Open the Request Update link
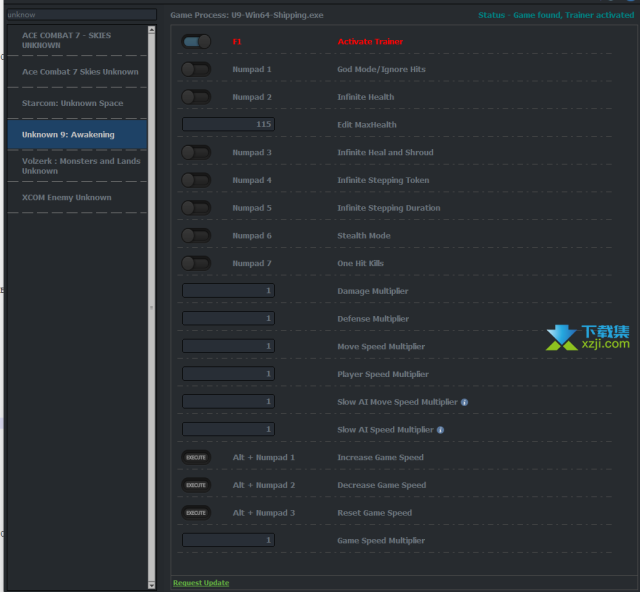 [201, 583]
